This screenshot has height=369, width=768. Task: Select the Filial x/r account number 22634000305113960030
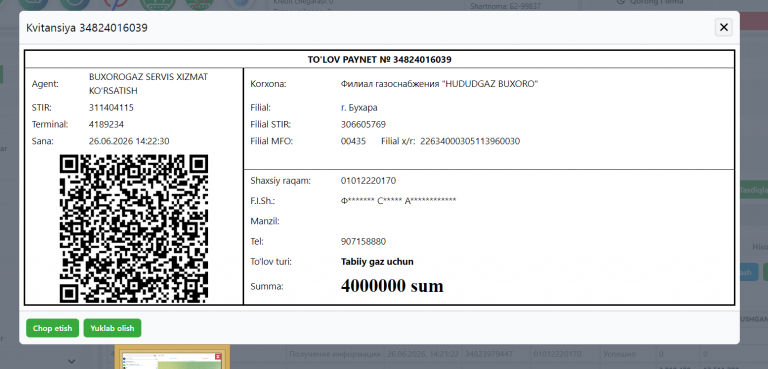pos(470,141)
